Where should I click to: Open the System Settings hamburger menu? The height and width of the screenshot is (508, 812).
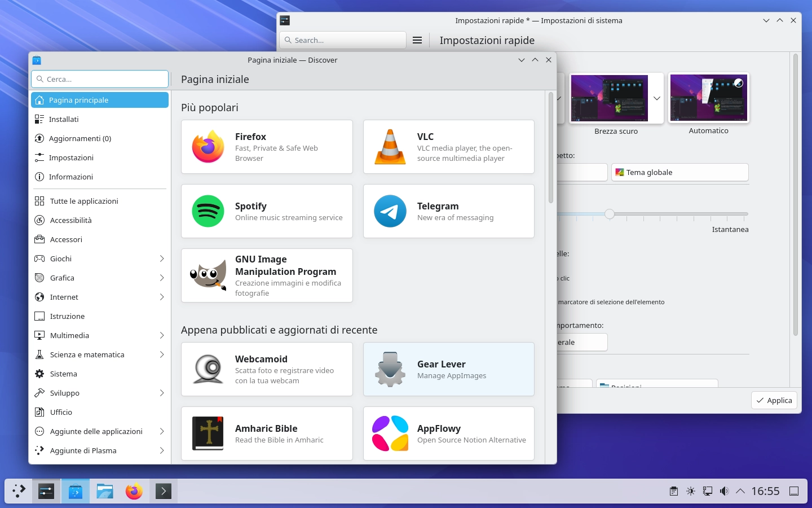(417, 40)
